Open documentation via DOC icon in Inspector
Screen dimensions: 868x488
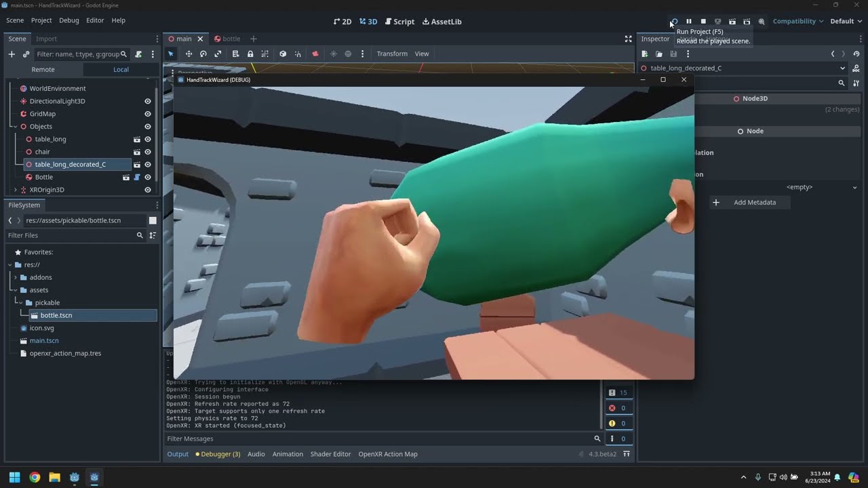856,68
